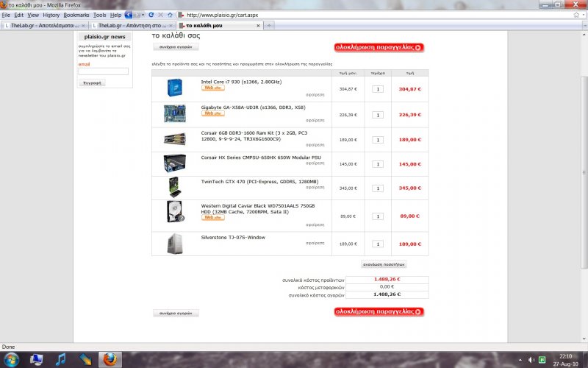Open the Edit menu
The width and height of the screenshot is (588, 368).
click(19, 15)
